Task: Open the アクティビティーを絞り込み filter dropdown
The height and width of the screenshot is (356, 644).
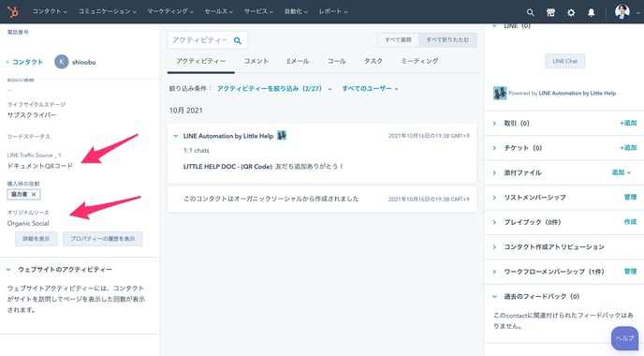Action: 274,88
